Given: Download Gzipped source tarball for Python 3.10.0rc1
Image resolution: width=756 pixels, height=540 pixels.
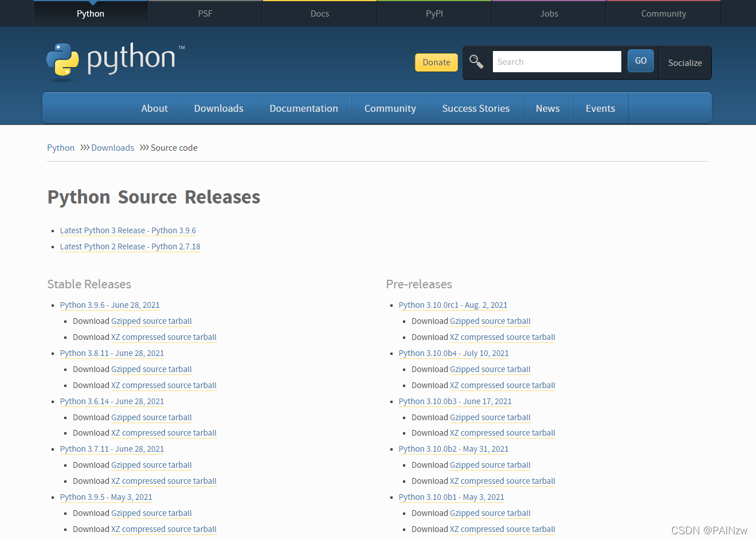Looking at the screenshot, I should point(490,321).
